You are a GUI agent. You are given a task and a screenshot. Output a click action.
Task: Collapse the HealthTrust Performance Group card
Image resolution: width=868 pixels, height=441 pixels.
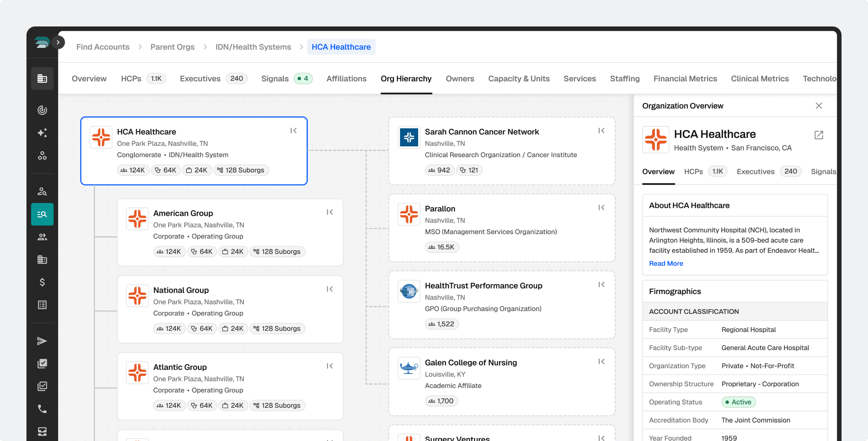click(x=601, y=285)
